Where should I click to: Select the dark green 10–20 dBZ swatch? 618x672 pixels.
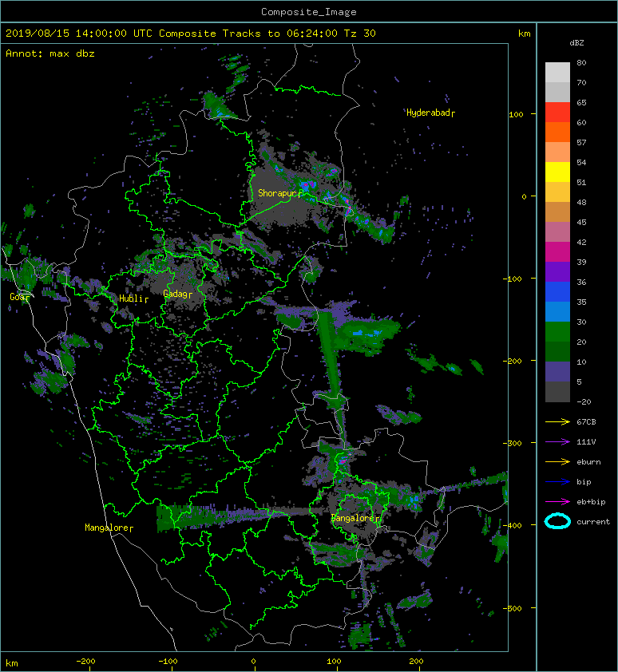point(557,351)
